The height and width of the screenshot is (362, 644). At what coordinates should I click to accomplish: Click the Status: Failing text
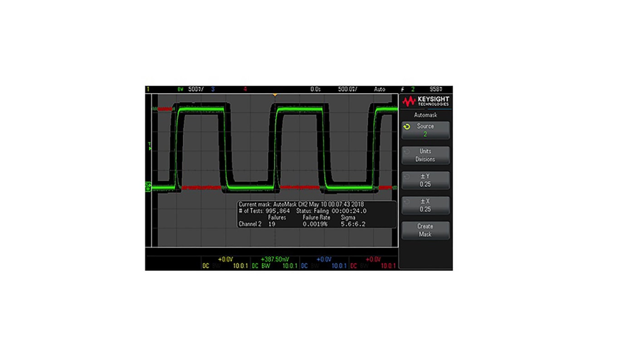click(312, 211)
